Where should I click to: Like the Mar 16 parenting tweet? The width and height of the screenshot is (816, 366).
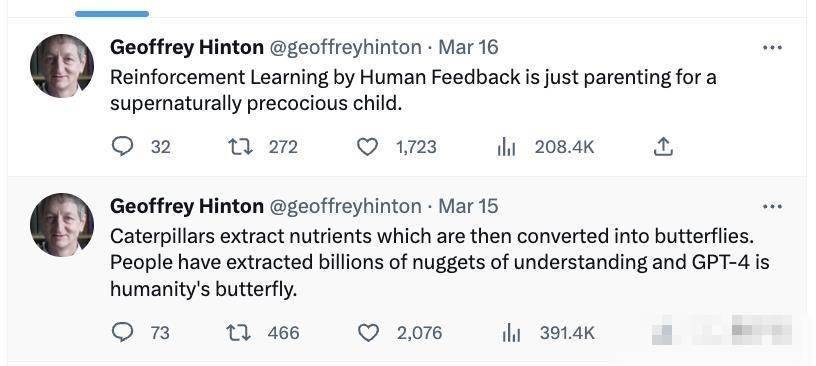coord(367,147)
